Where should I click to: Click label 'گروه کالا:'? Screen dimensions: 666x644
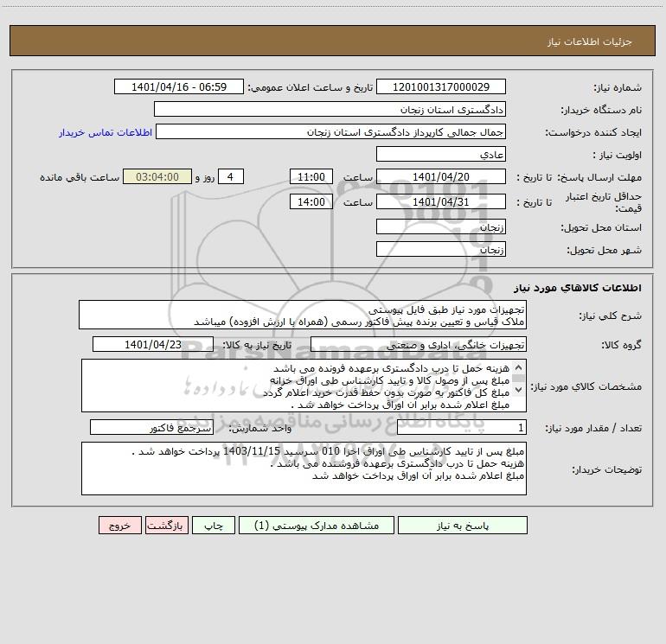621,345
